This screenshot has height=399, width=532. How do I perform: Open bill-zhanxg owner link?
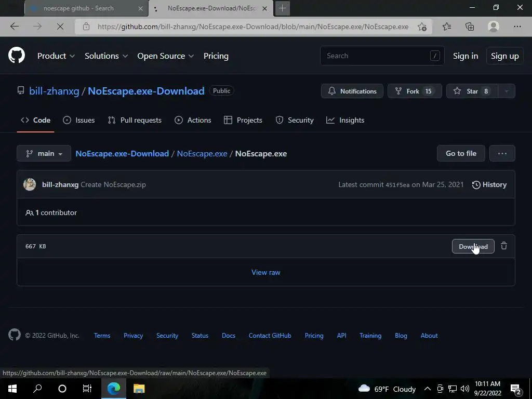pos(54,91)
